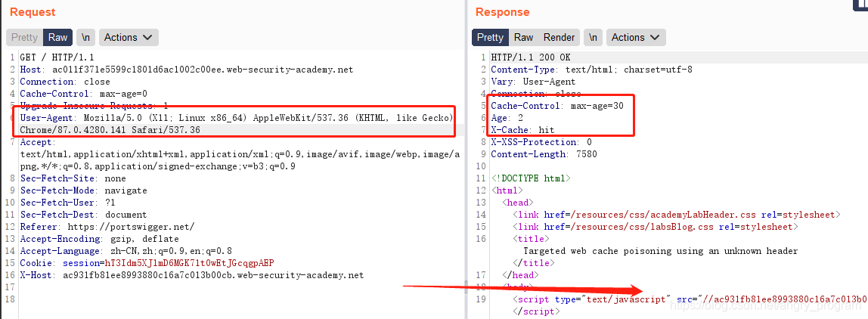Click the Request panel heading
This screenshot has width=868, height=319.
pyautogui.click(x=33, y=12)
